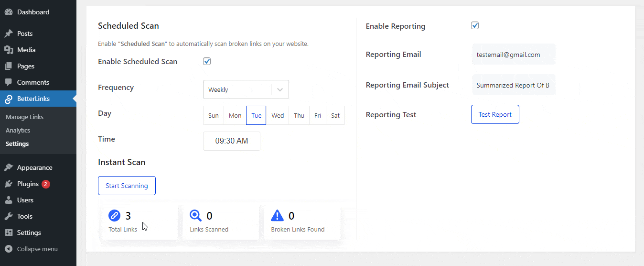Click the Posts pushpin icon
The image size is (644, 266).
(x=9, y=33)
